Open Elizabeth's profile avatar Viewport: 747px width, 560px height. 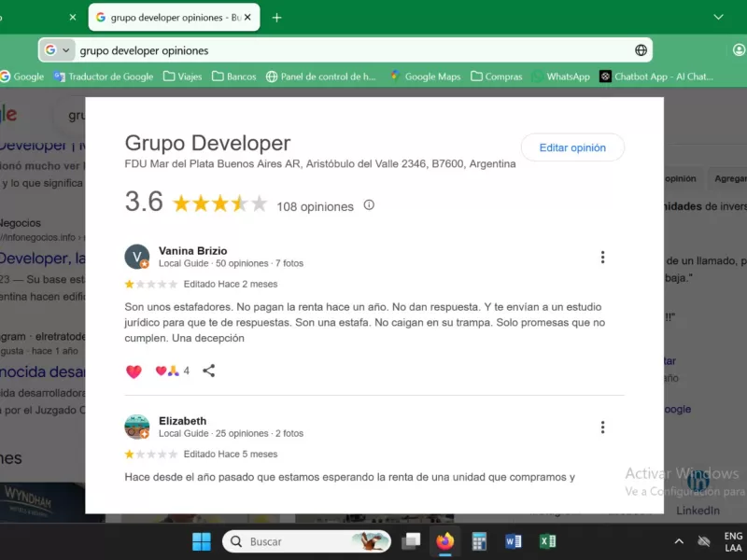click(137, 427)
